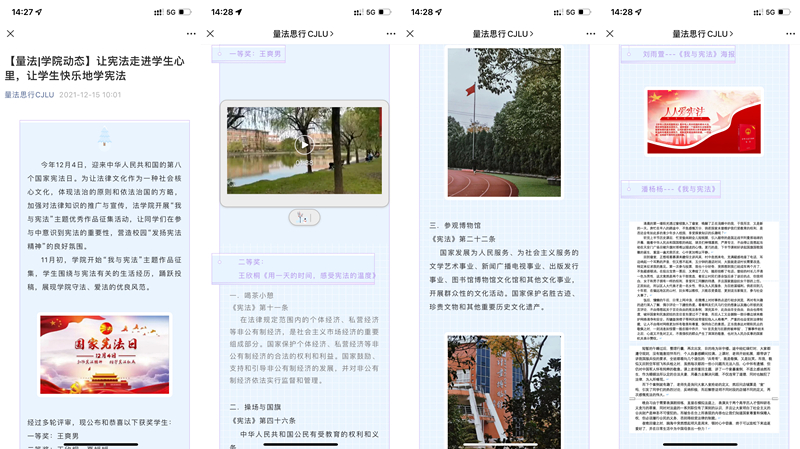
Task: Select the 《宪法》第十一条 line
Action: (x=259, y=308)
